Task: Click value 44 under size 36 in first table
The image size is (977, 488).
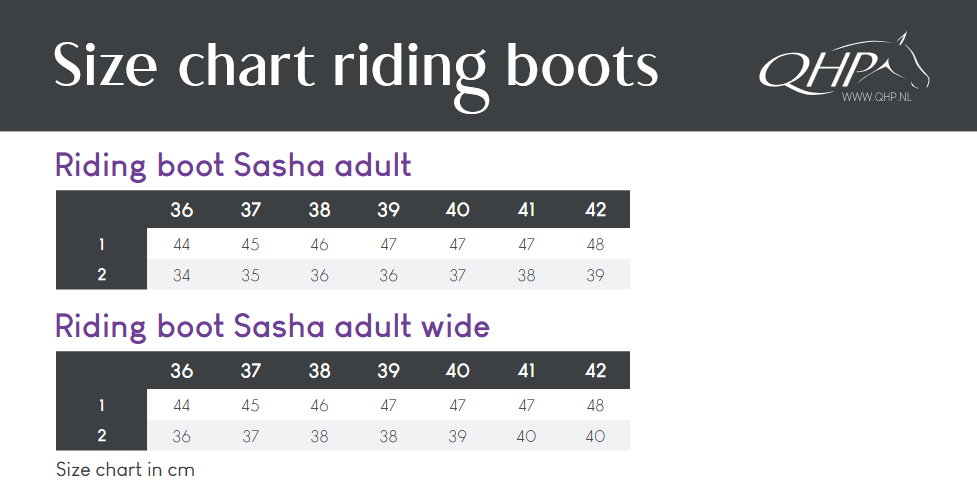Action: click(x=181, y=244)
